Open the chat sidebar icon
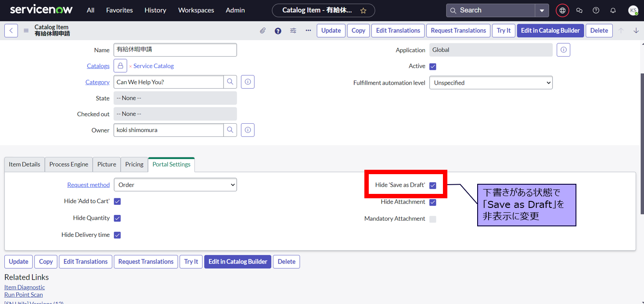The width and height of the screenshot is (644, 304). [579, 10]
